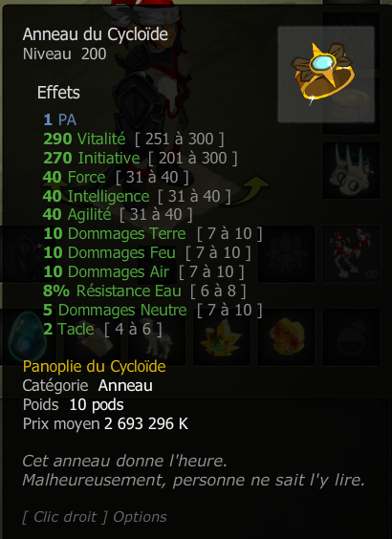Click the Prix moyen price value

pyautogui.click(x=146, y=424)
